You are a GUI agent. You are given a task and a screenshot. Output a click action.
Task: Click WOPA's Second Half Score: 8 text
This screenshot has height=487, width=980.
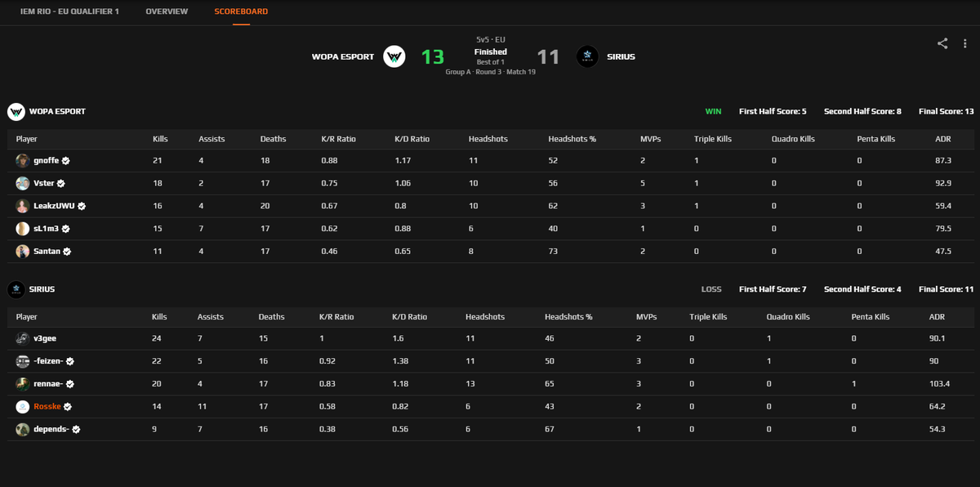pos(862,111)
